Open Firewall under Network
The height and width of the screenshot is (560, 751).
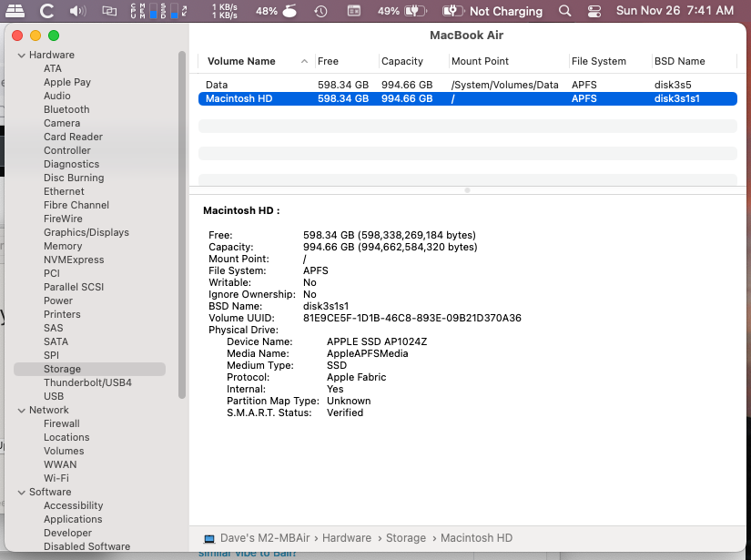click(x=61, y=424)
